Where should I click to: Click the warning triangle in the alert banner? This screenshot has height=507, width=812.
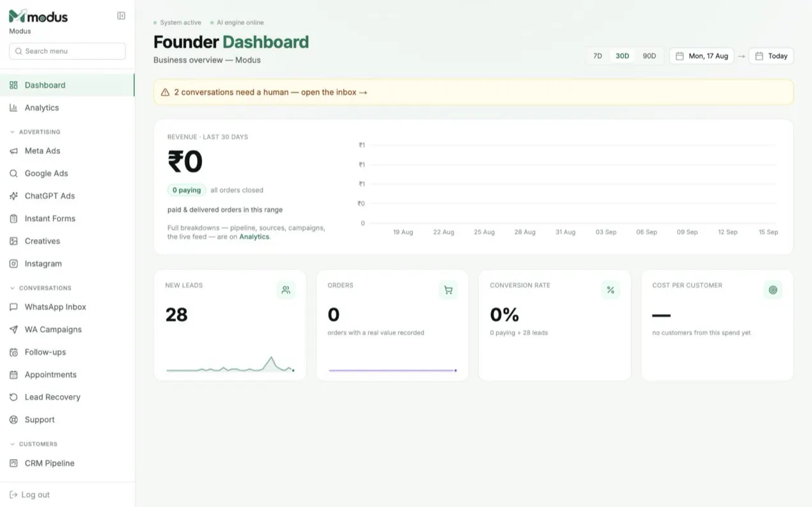(x=166, y=93)
